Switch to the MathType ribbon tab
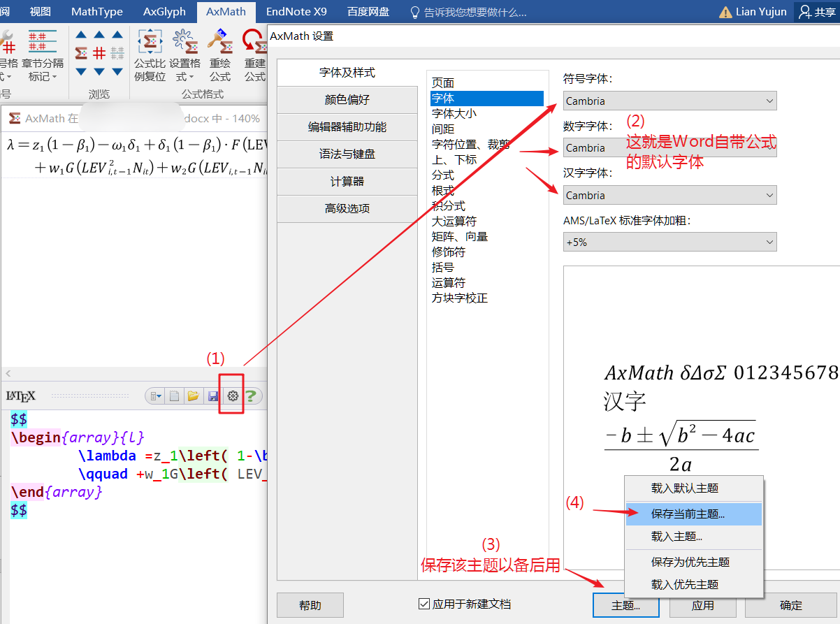This screenshot has width=840, height=624. pos(96,11)
